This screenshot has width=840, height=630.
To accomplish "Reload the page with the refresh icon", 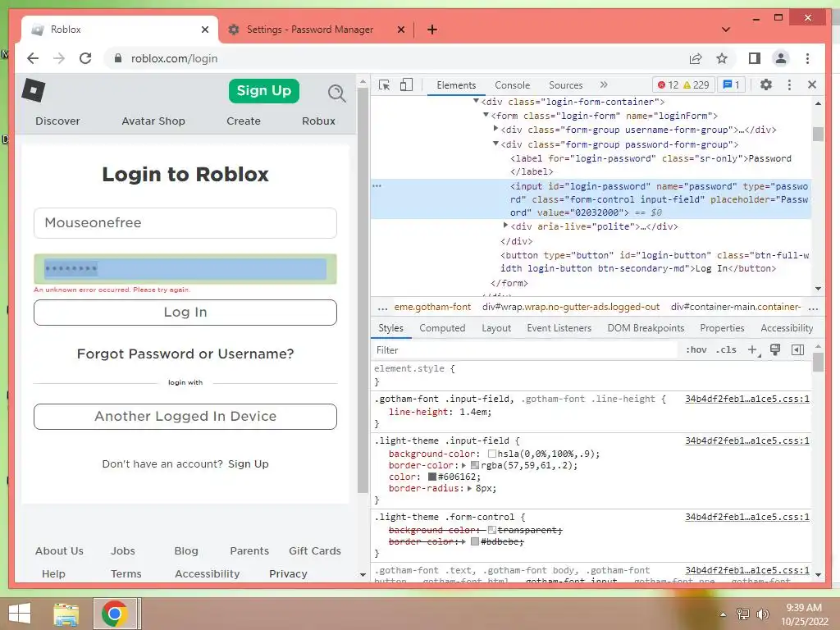I will 85,58.
